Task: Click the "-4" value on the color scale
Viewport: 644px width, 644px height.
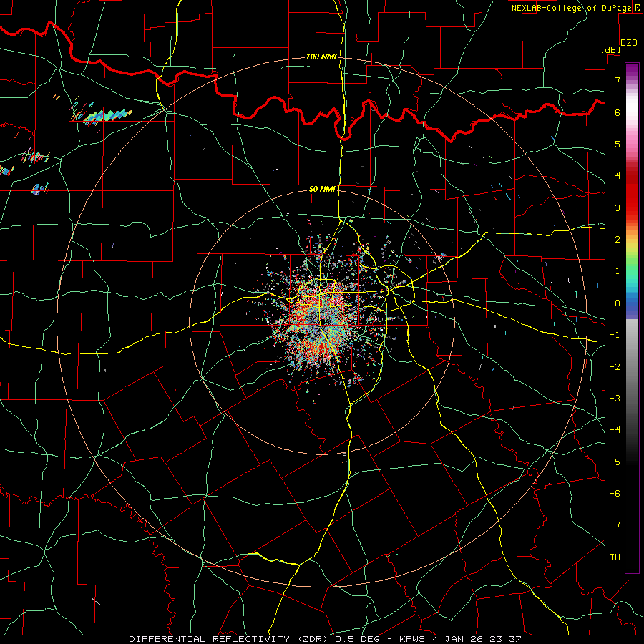Action: pyautogui.click(x=615, y=430)
